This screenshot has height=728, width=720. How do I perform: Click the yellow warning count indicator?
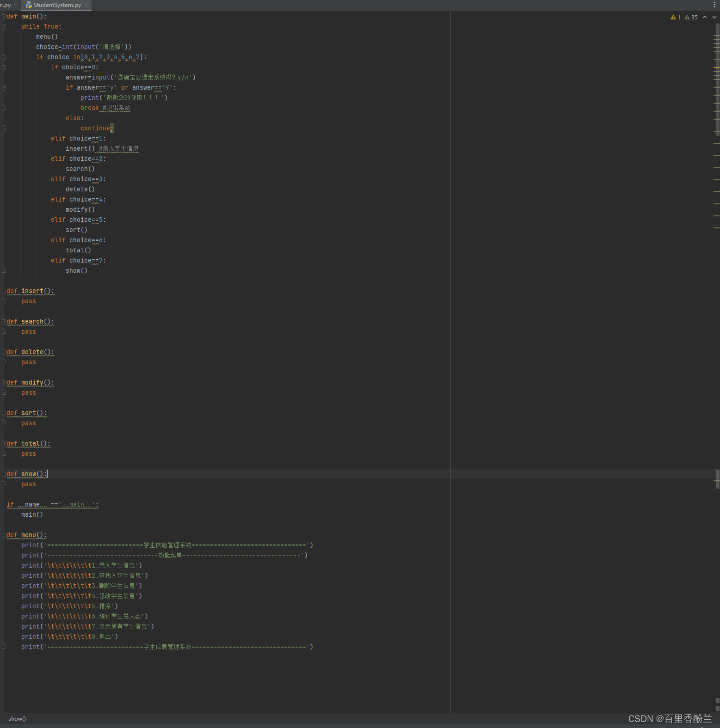676,17
